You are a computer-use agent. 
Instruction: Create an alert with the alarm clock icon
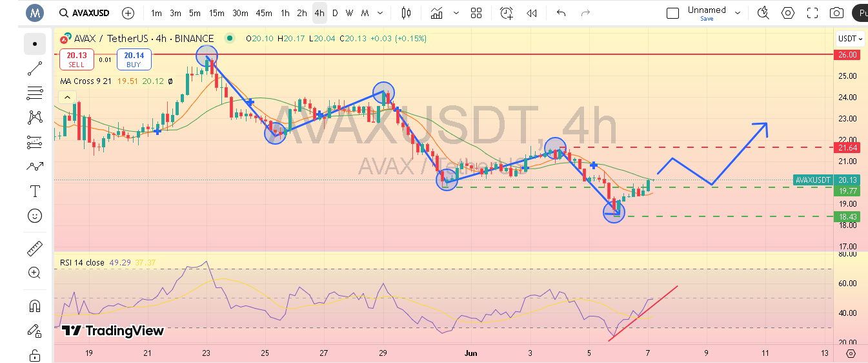pyautogui.click(x=507, y=13)
